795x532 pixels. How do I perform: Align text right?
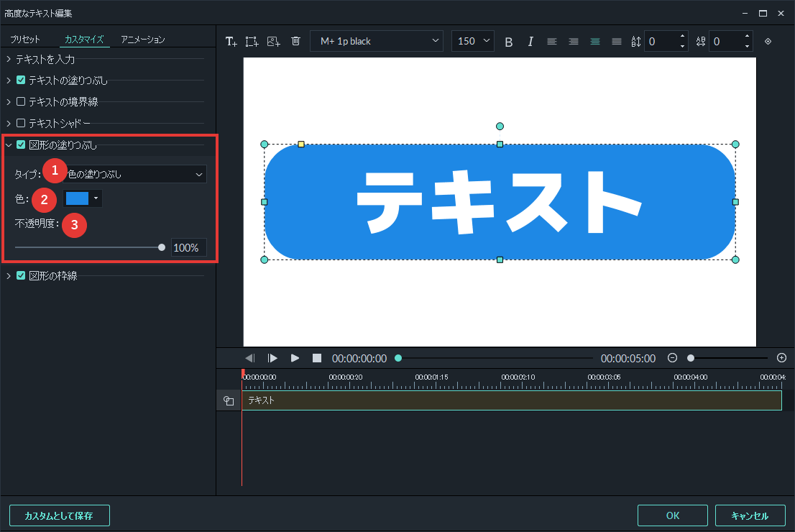coord(574,42)
